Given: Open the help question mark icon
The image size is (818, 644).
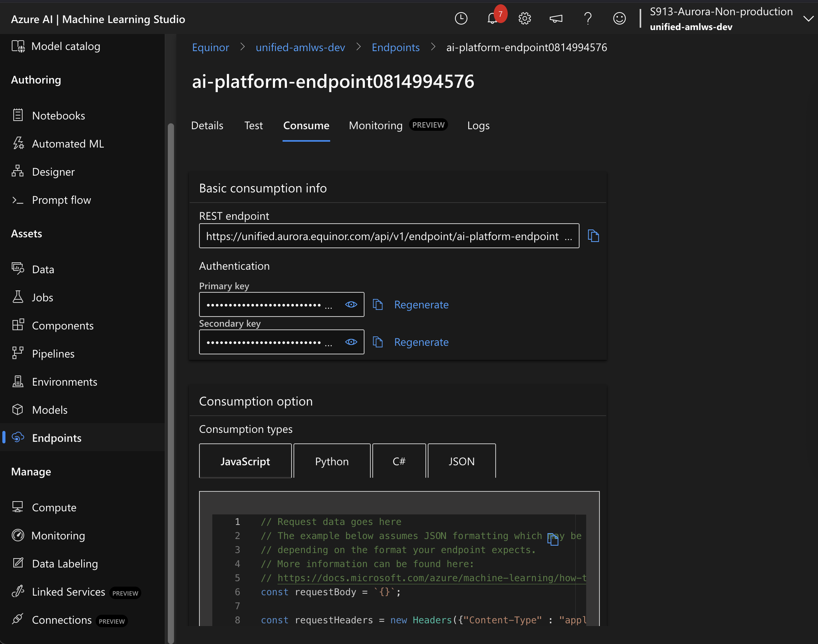Looking at the screenshot, I should point(588,18).
